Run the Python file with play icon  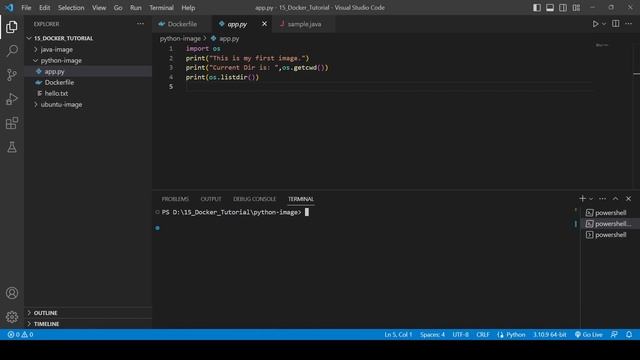pyautogui.click(x=595, y=24)
